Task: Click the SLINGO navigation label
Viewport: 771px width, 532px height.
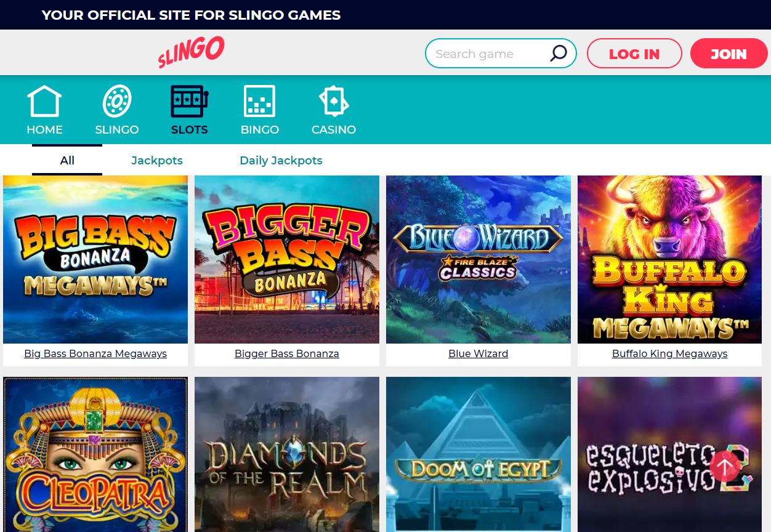Action: (x=117, y=130)
